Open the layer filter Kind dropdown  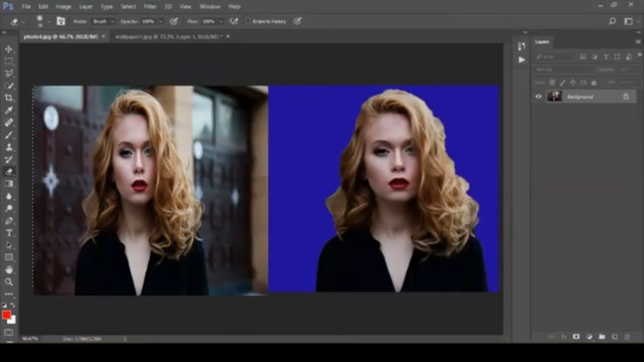pyautogui.click(x=554, y=57)
